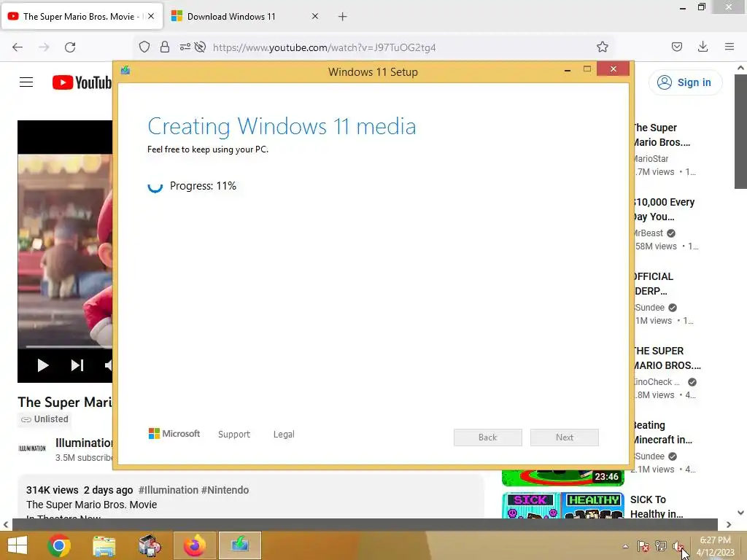Play the YouTube video

point(43,365)
